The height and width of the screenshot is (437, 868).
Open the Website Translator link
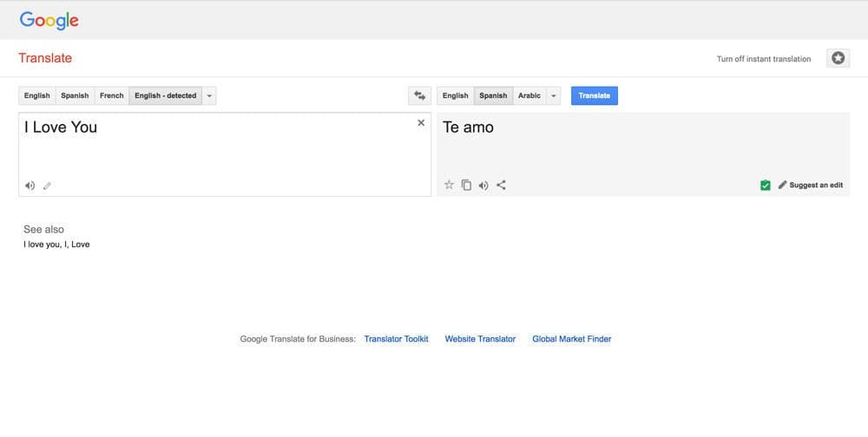tap(481, 339)
